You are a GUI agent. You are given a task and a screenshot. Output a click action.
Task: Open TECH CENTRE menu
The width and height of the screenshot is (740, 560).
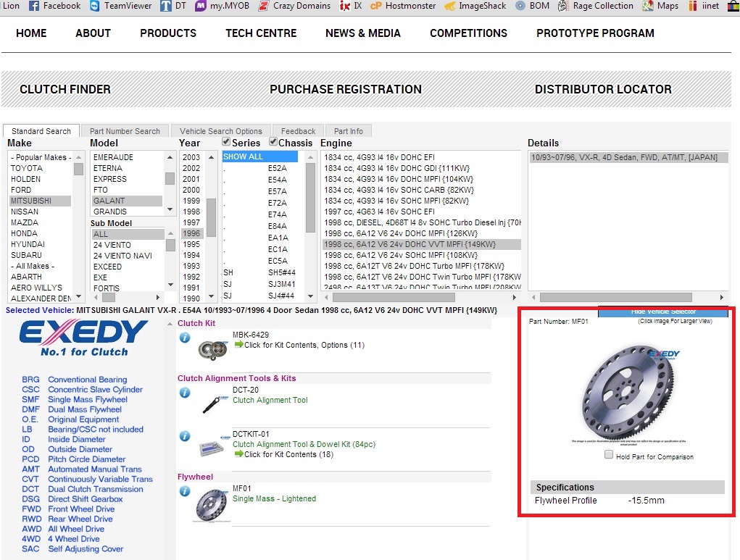coord(261,33)
